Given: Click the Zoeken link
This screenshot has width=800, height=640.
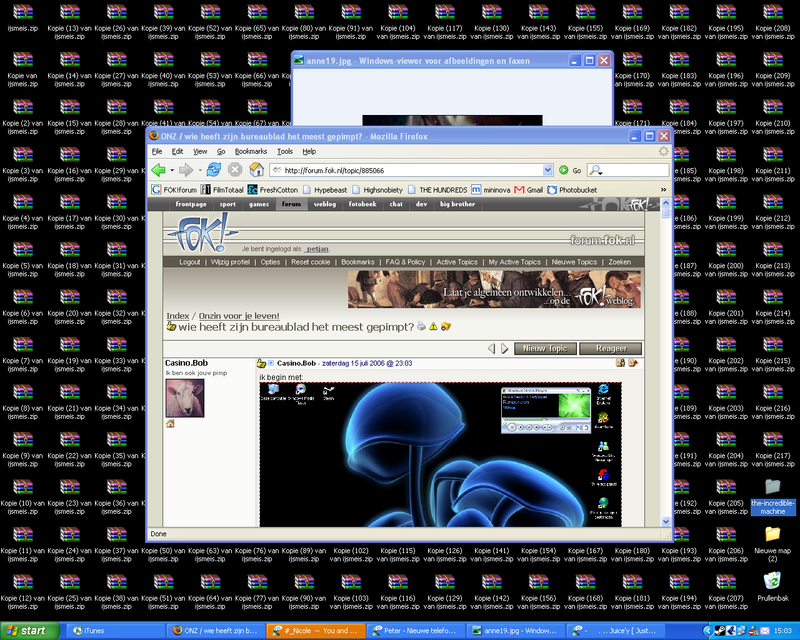Looking at the screenshot, I should (619, 262).
